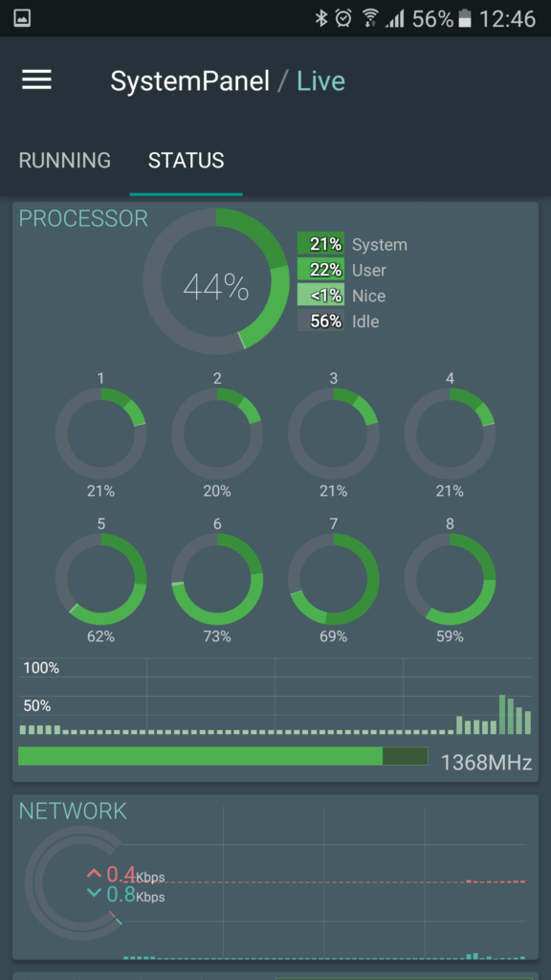The width and height of the screenshot is (551, 980).
Task: Tap core 3 usage ring
Action: (x=333, y=434)
